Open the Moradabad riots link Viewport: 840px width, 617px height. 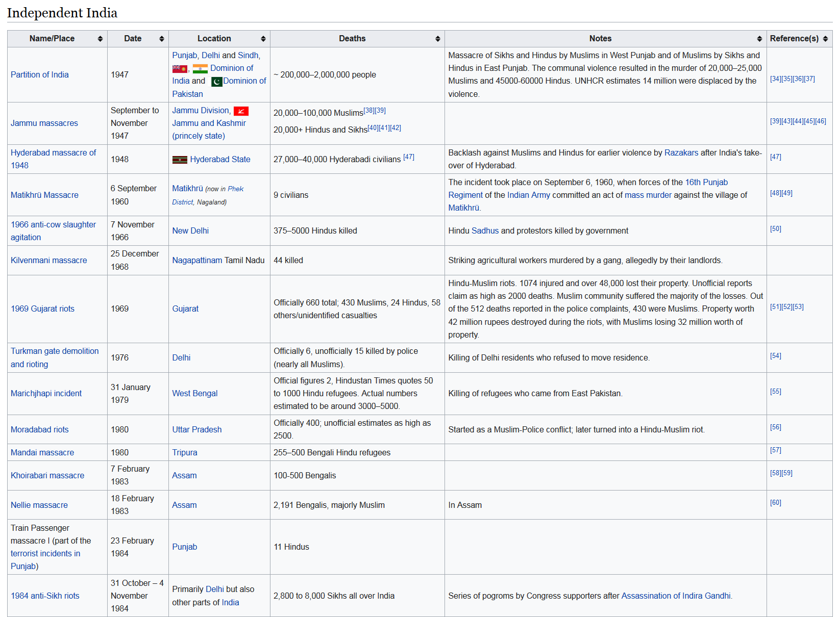(40, 429)
